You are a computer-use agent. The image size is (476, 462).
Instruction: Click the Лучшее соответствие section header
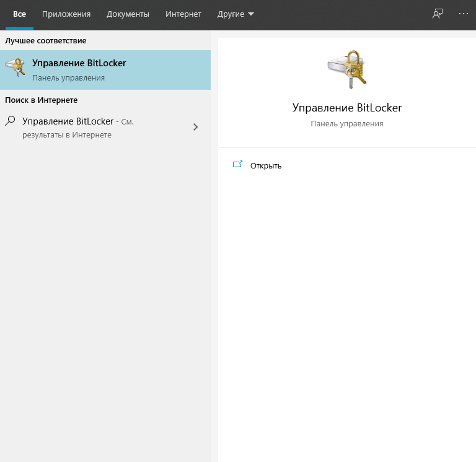pos(46,40)
